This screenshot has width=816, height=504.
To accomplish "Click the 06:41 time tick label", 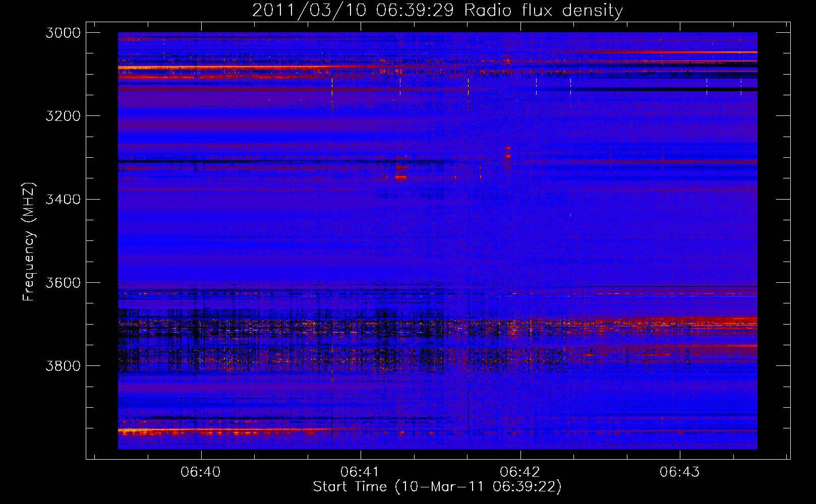I will 360,472.
